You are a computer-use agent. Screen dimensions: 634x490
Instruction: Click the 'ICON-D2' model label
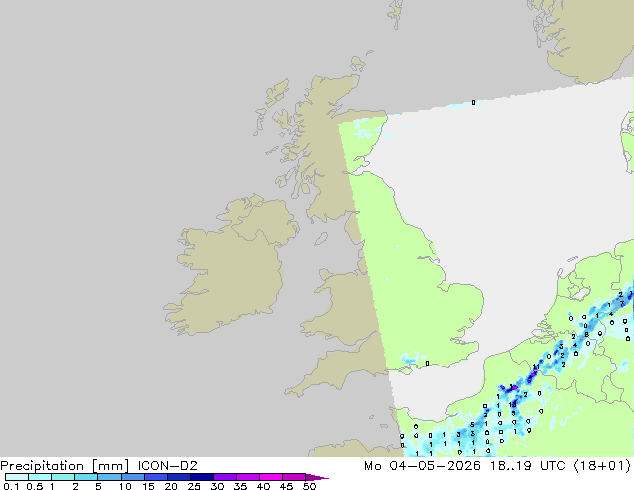tap(167, 466)
